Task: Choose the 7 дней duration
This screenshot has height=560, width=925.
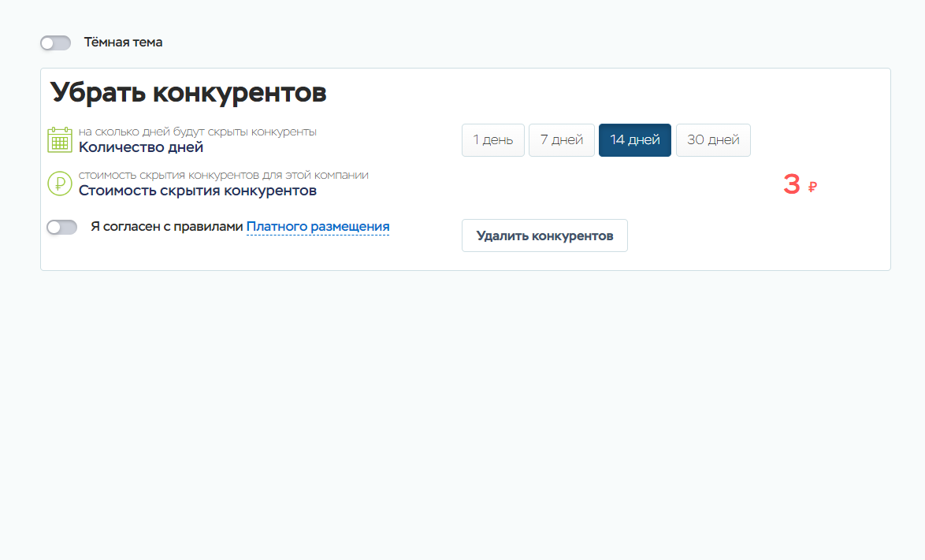Action: pos(561,140)
